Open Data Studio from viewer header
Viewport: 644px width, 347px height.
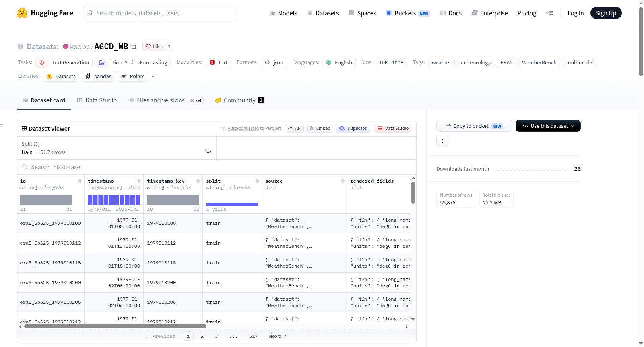tap(393, 128)
